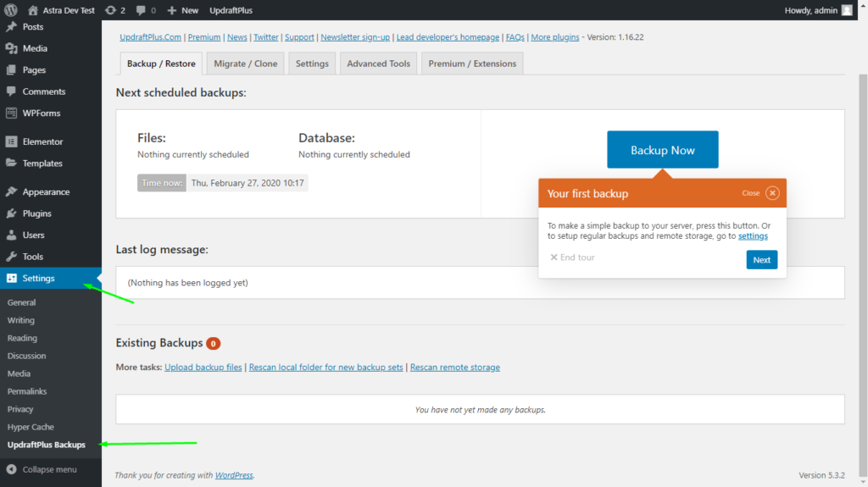The width and height of the screenshot is (868, 487).
Task: Open UpdraftPlus Backups submenu item
Action: pyautogui.click(x=47, y=445)
